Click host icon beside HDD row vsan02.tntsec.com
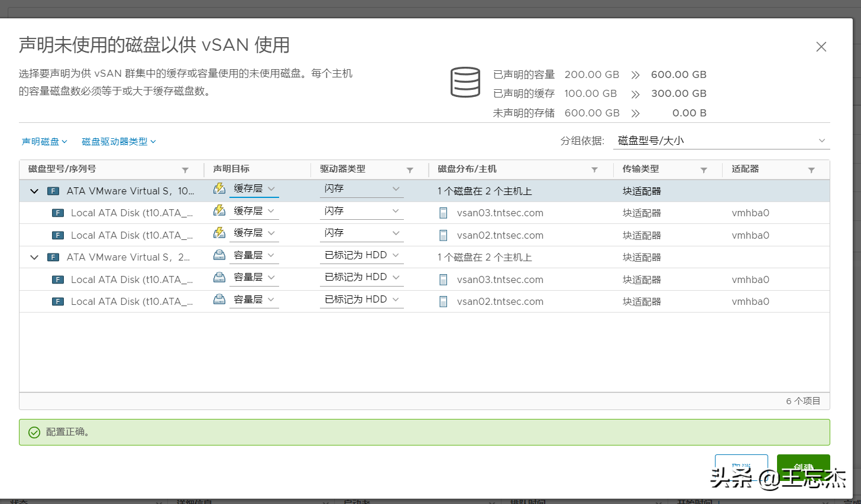The height and width of the screenshot is (504, 861). coord(444,301)
